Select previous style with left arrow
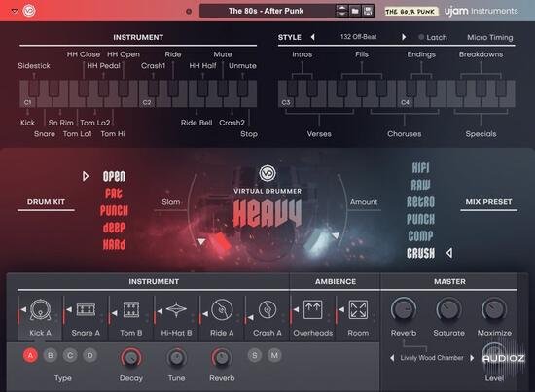Image resolution: width=535 pixels, height=392 pixels. (312, 37)
